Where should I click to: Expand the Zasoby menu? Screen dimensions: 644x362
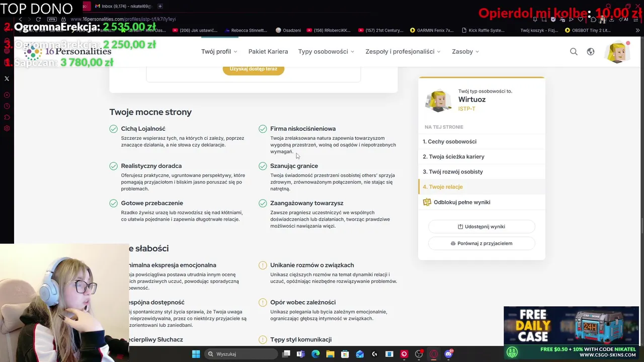click(x=465, y=51)
